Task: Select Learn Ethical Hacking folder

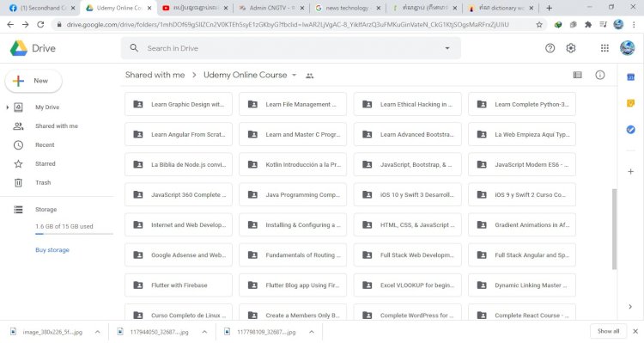Action: [407, 104]
